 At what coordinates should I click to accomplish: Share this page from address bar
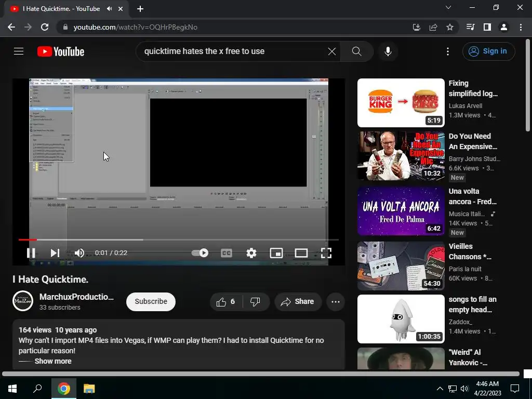(x=433, y=27)
